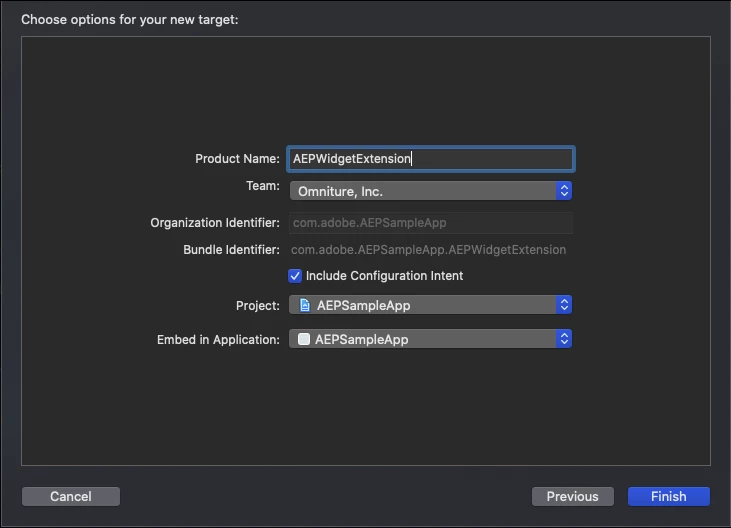731x528 pixels.
Task: Toggle Include Configuration Intent checkbox
Action: pyautogui.click(x=295, y=276)
